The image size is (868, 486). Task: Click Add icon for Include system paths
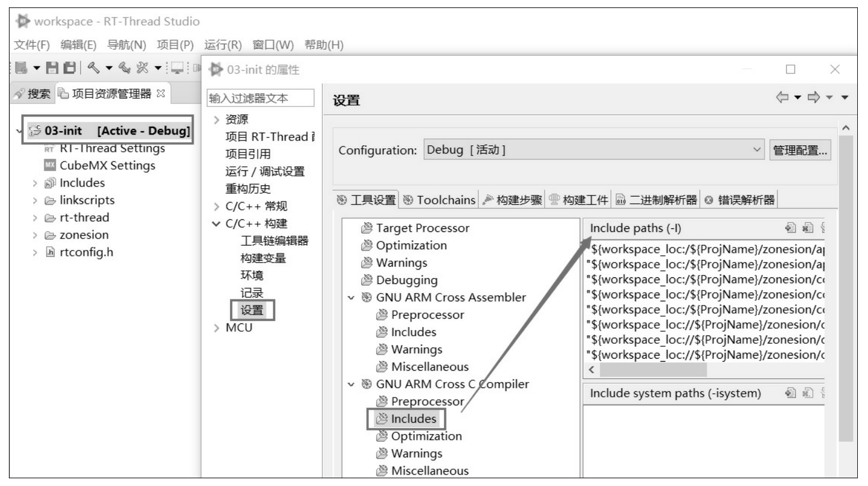(x=790, y=393)
